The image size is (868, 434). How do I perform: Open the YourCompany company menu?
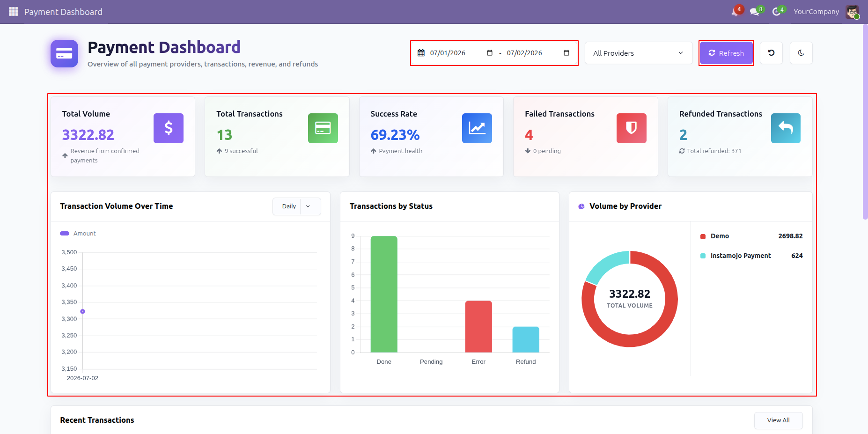click(x=816, y=12)
